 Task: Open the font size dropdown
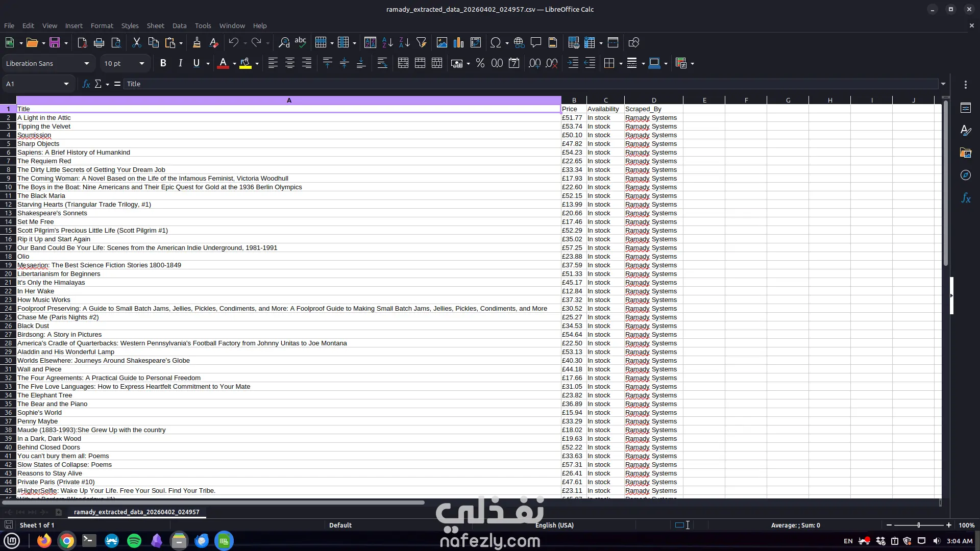[x=142, y=63]
